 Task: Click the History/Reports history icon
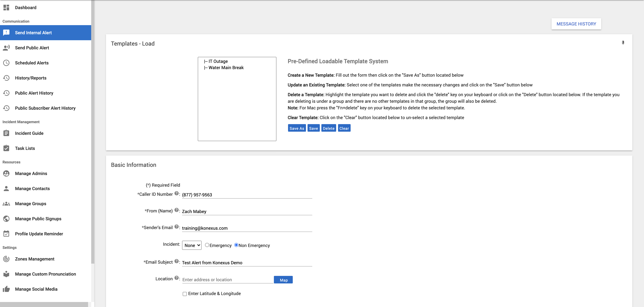[x=6, y=78]
